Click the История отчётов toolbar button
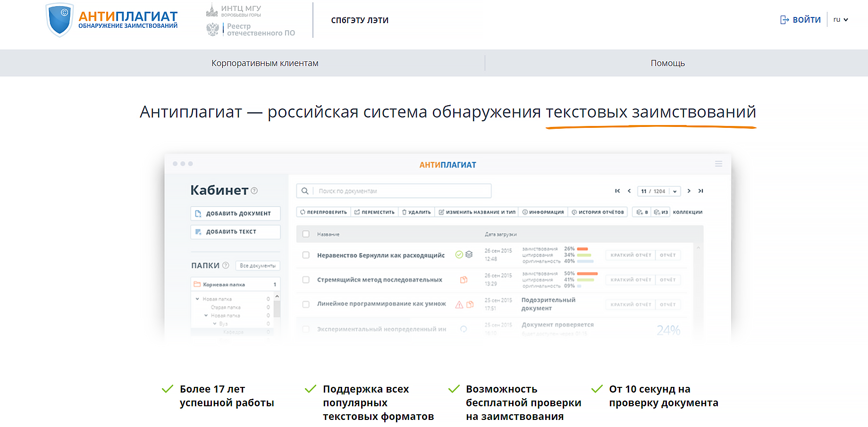868x427 pixels. [598, 212]
